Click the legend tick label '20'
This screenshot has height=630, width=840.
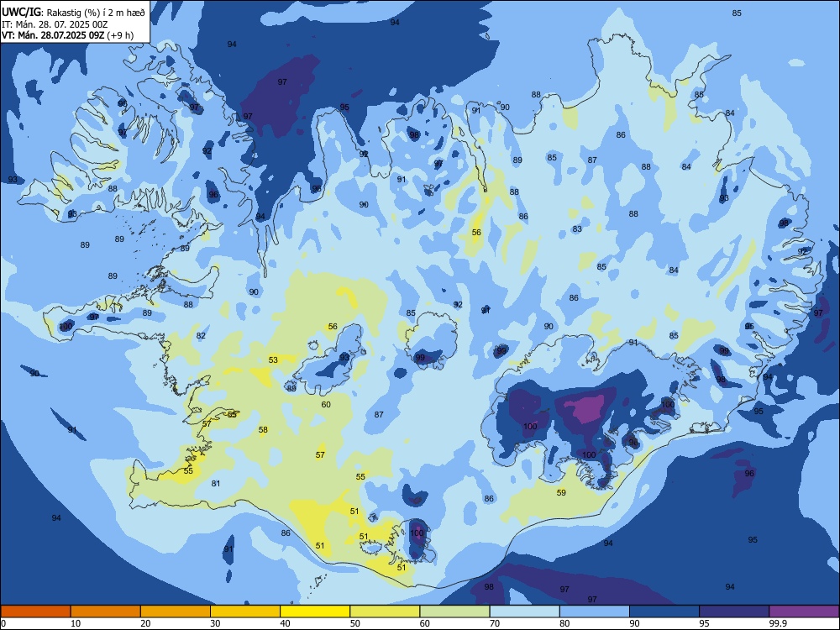pos(145,623)
